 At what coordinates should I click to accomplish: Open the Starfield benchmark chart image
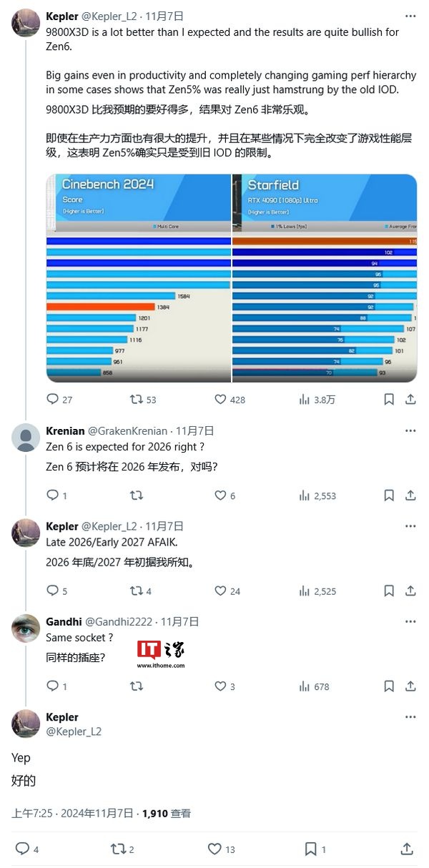325,278
